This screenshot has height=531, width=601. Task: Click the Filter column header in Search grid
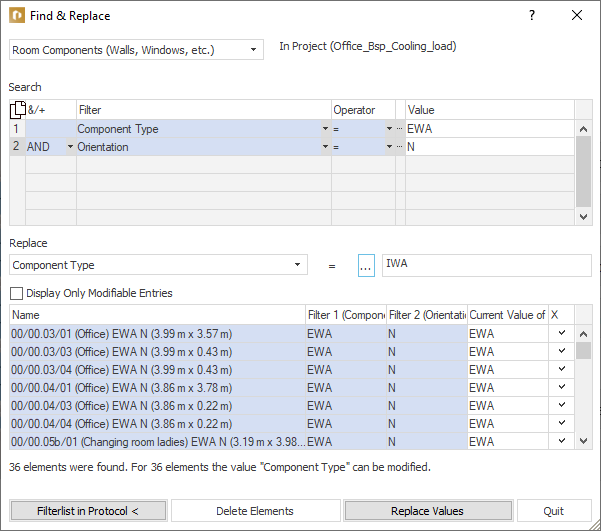click(204, 110)
